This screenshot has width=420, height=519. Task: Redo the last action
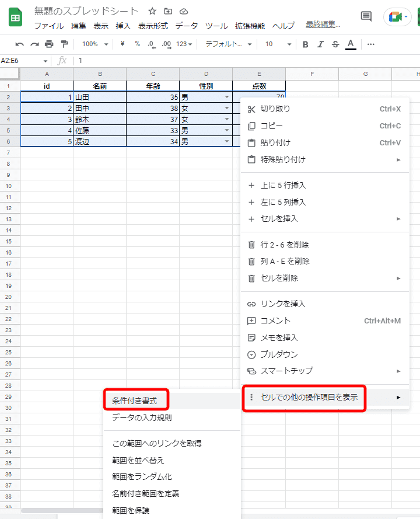coord(34,44)
